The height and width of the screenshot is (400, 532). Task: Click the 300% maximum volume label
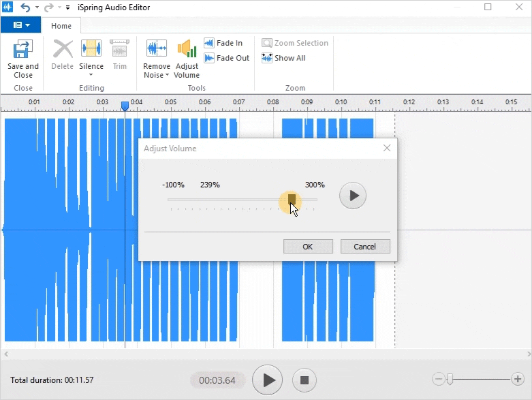click(315, 185)
